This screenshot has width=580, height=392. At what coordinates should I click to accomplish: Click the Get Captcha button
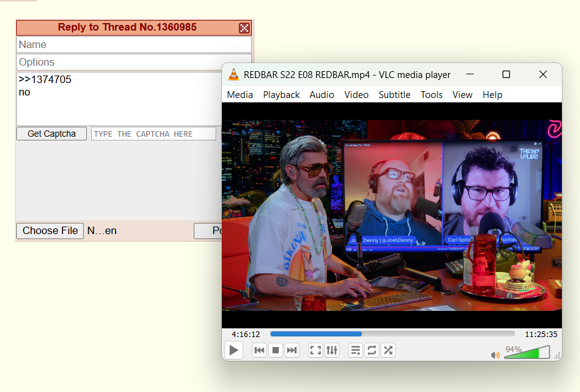coord(51,134)
